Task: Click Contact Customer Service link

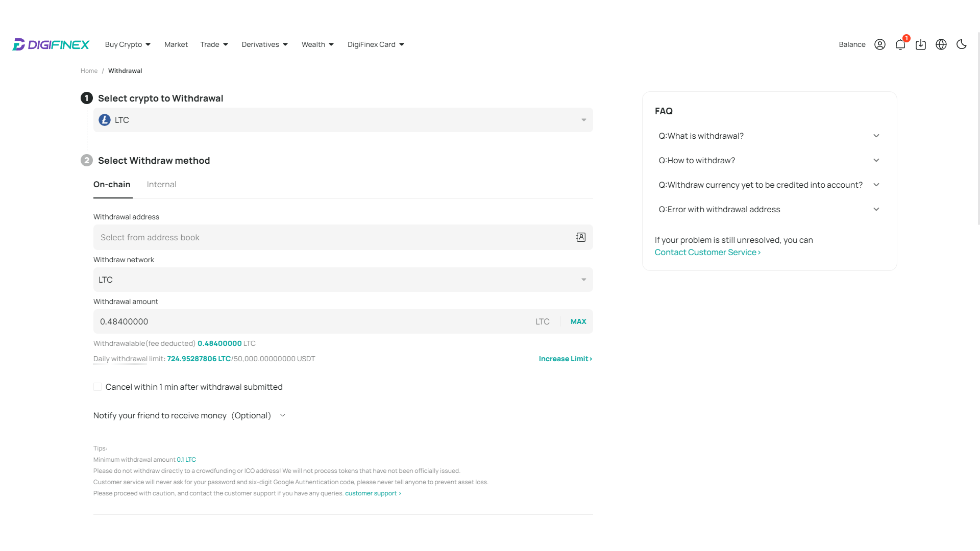Action: [x=708, y=252]
